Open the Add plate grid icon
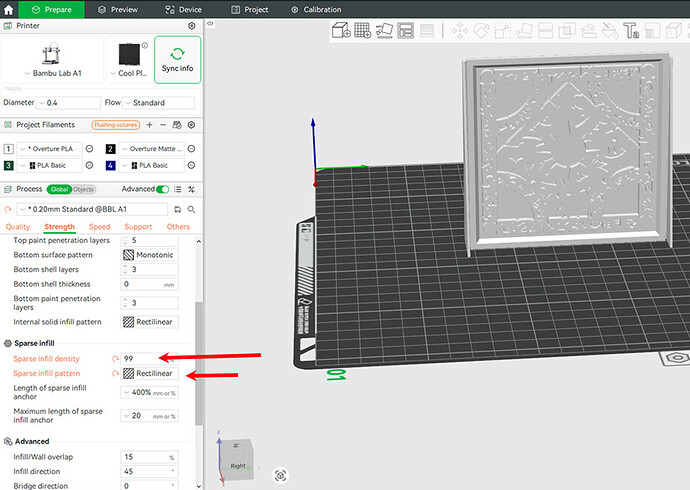Image resolution: width=690 pixels, height=490 pixels. [x=363, y=31]
